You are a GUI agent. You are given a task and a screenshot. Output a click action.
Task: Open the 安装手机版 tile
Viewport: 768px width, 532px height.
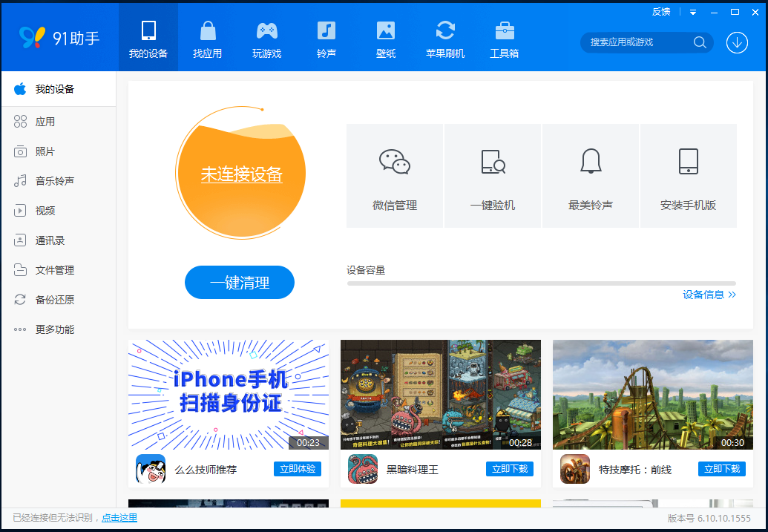pos(688,176)
